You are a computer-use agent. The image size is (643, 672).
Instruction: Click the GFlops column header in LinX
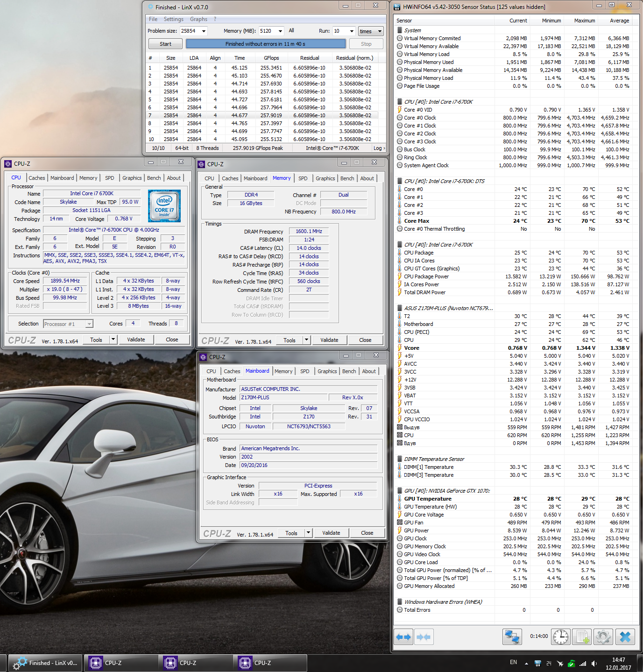(x=271, y=58)
